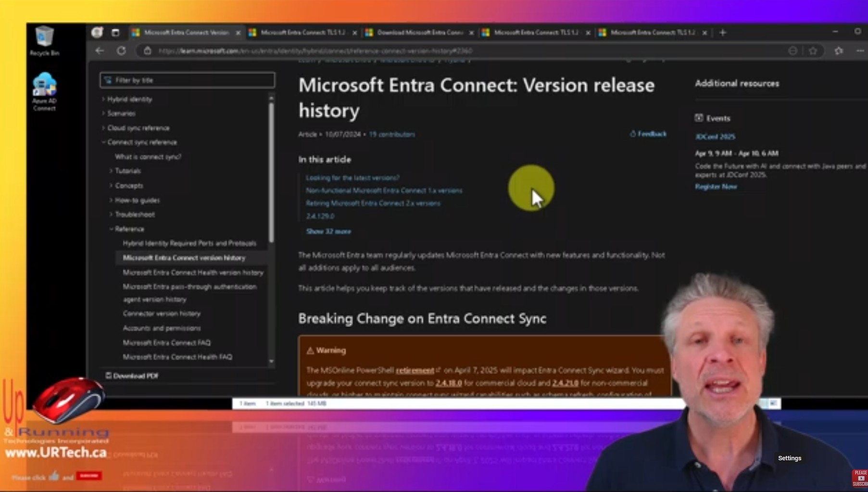Switch to the Download Microsoft Entra Connect tab

[x=418, y=33]
